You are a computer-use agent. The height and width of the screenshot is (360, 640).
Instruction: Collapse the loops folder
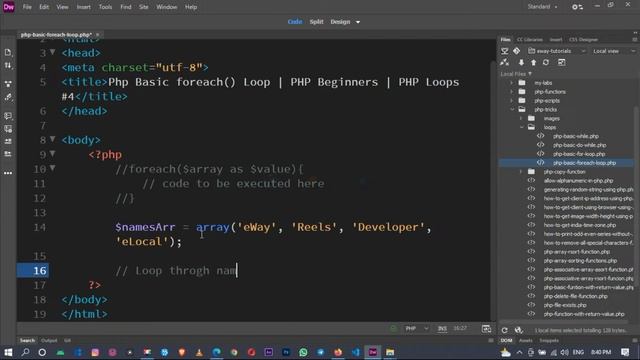(521, 127)
